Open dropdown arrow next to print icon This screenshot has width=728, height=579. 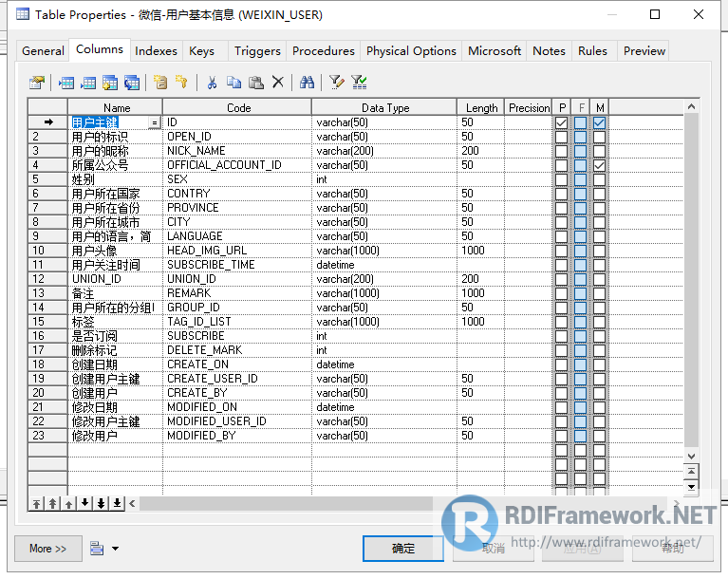[x=115, y=549]
